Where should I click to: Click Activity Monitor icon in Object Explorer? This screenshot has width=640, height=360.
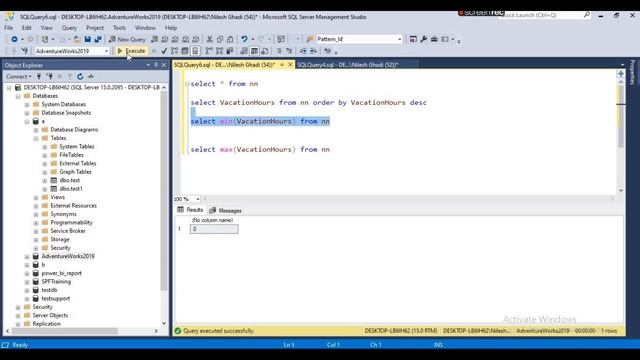pyautogui.click(x=91, y=76)
